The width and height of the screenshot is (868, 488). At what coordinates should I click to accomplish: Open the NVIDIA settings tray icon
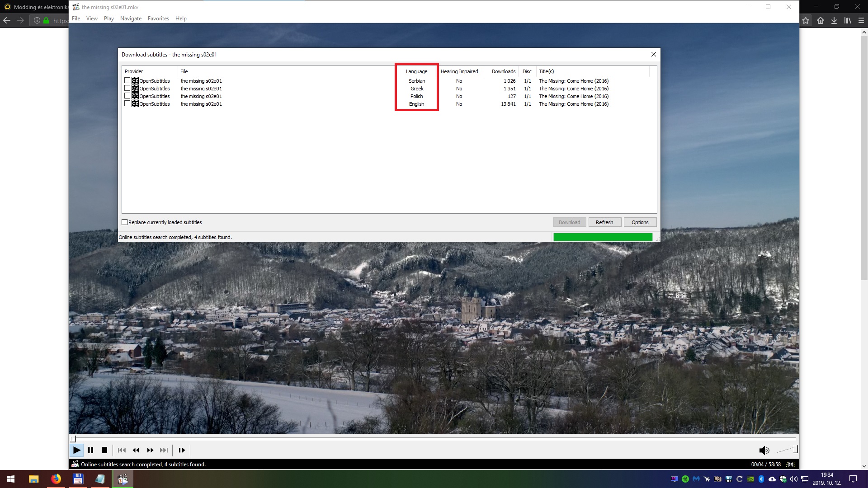750,479
